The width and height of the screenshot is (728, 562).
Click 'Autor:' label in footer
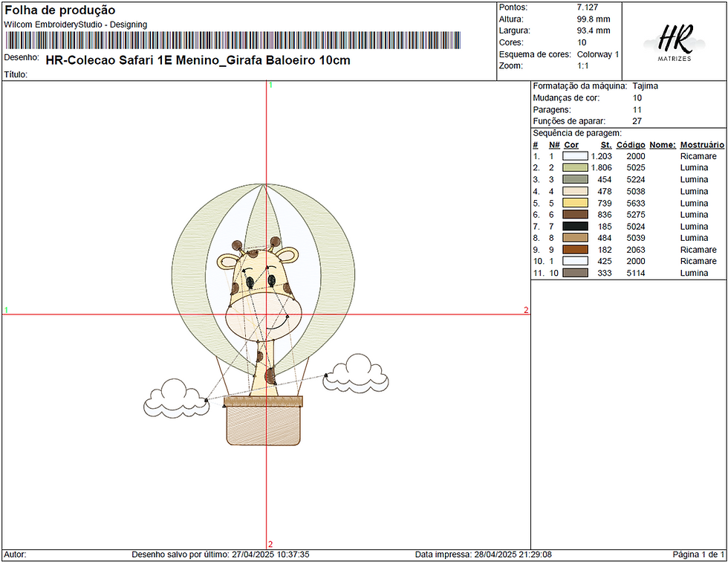point(16,555)
